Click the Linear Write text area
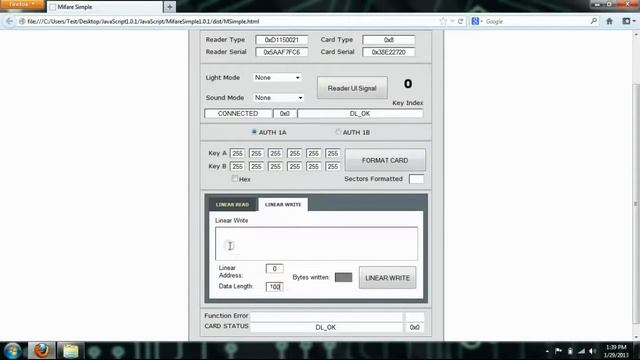Viewport: 640px width, 360px height. coord(316,243)
